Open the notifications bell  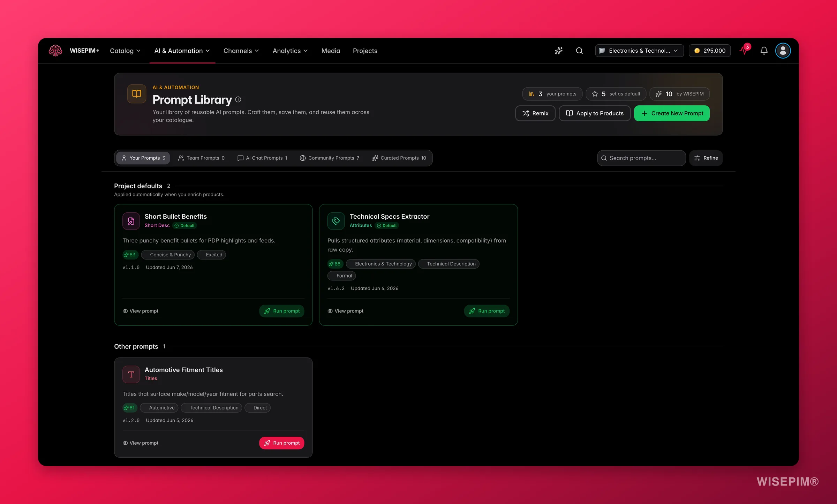pyautogui.click(x=764, y=51)
